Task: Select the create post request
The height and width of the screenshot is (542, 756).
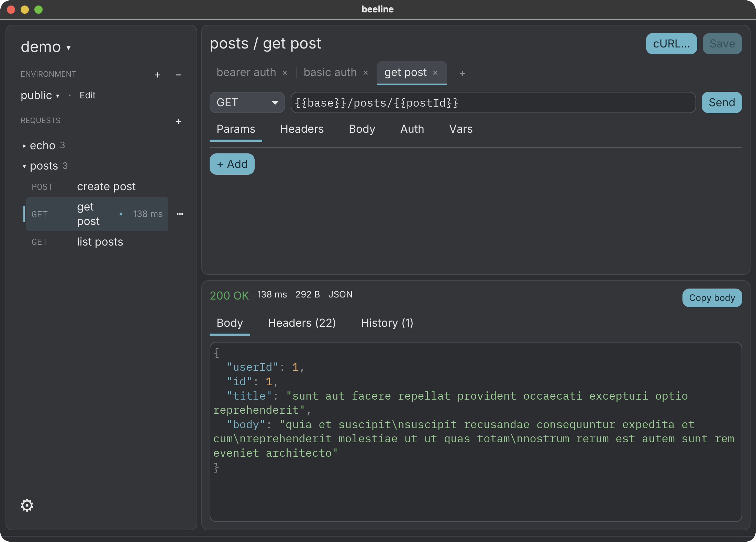Action: click(97, 186)
